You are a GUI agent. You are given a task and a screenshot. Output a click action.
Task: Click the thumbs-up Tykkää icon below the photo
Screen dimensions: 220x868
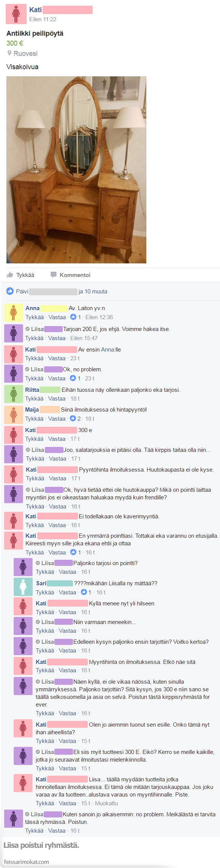(10, 274)
